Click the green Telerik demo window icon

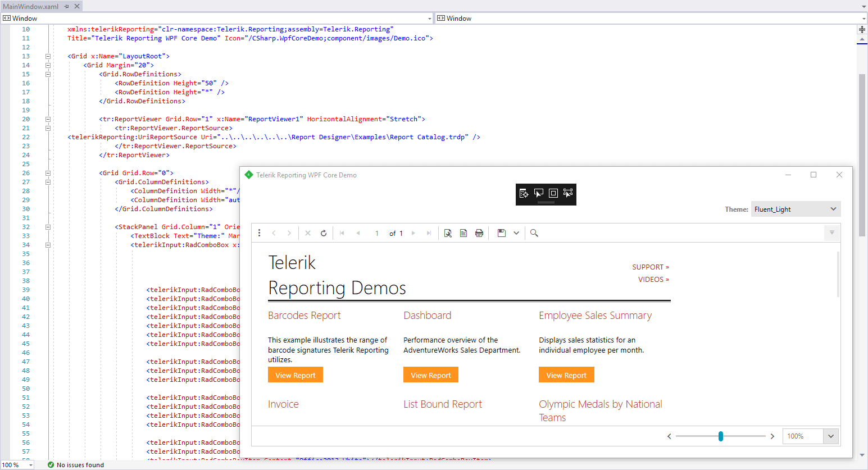pos(249,175)
